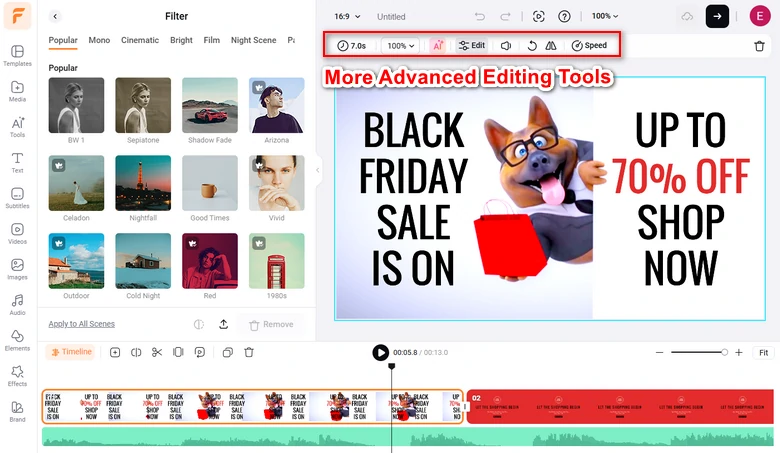Zoom in timeline with plus icon

[x=739, y=353]
